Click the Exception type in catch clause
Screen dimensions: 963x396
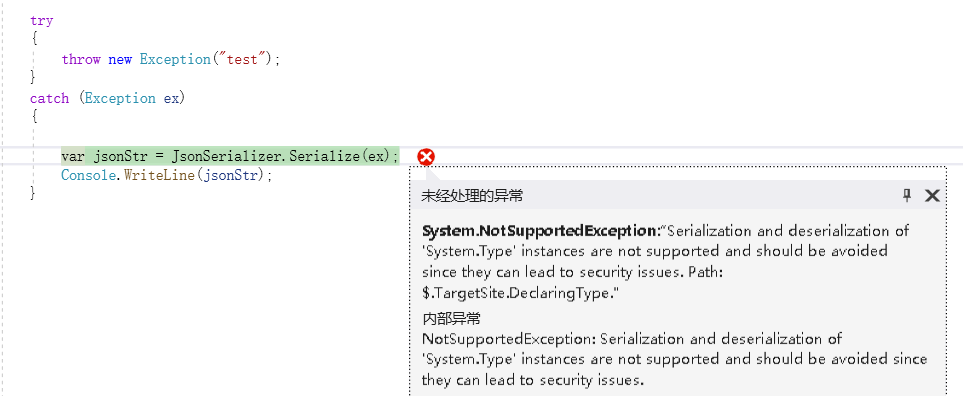120,98
